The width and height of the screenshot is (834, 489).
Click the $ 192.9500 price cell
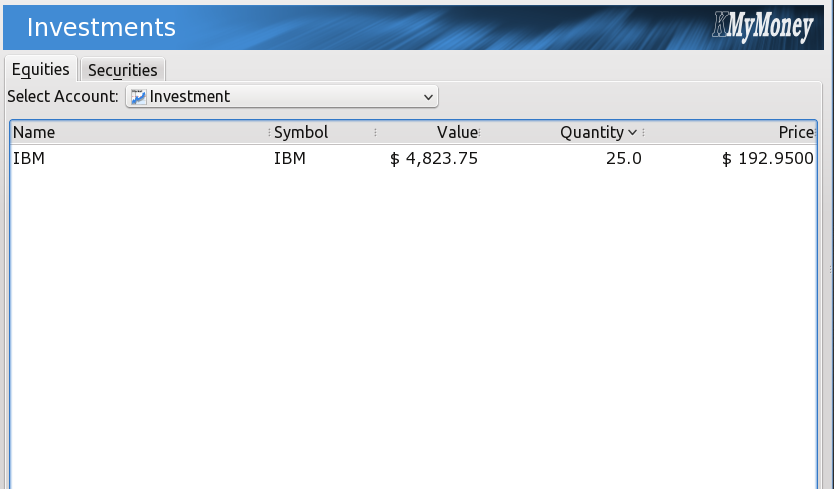(x=768, y=159)
